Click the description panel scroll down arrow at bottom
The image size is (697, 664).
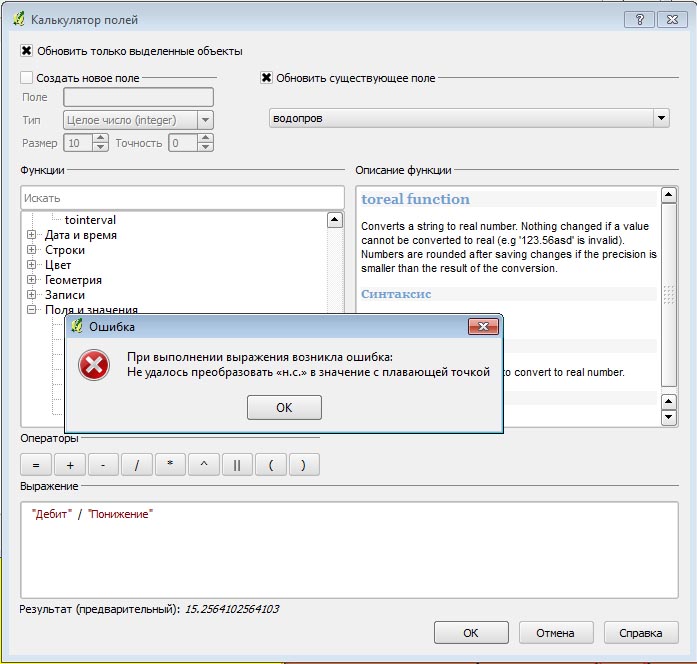tap(669, 417)
